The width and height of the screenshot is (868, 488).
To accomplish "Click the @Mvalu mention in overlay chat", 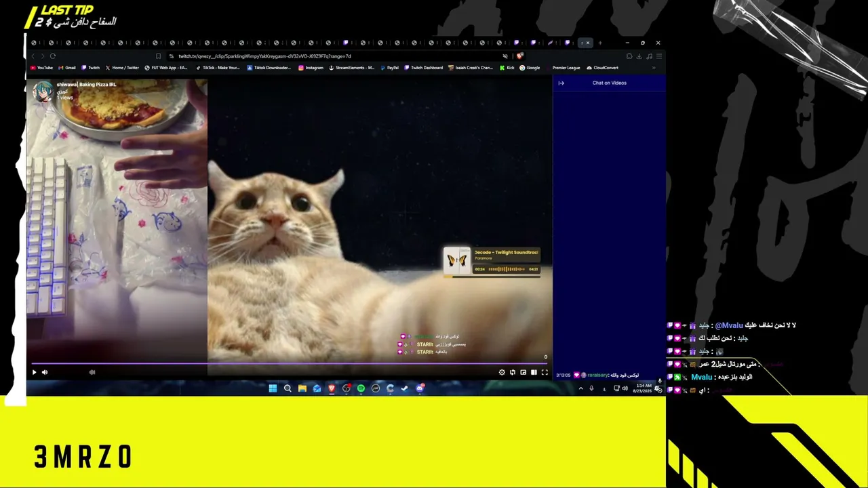I will pyautogui.click(x=729, y=325).
